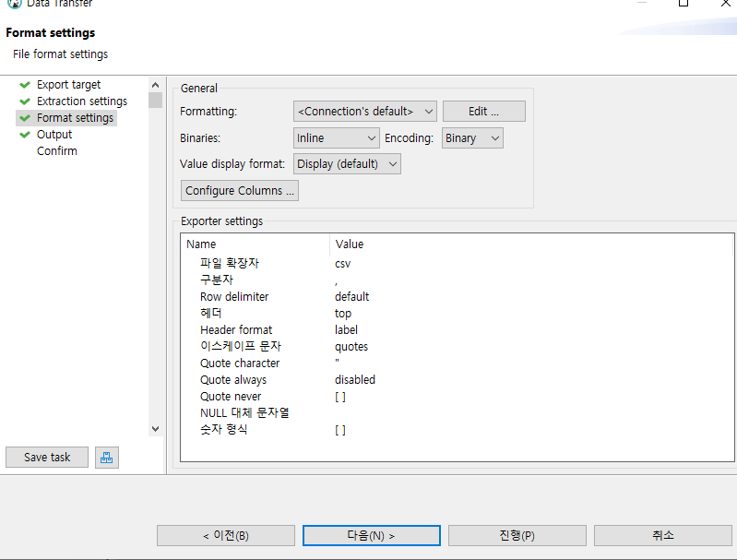This screenshot has width=737, height=560.
Task: Go to Export target step
Action: coord(68,85)
